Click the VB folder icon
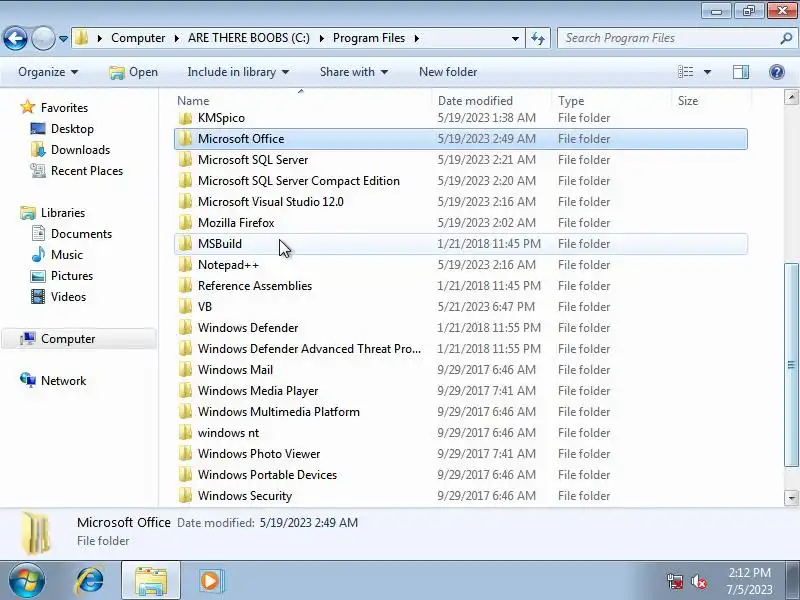 coord(186,307)
